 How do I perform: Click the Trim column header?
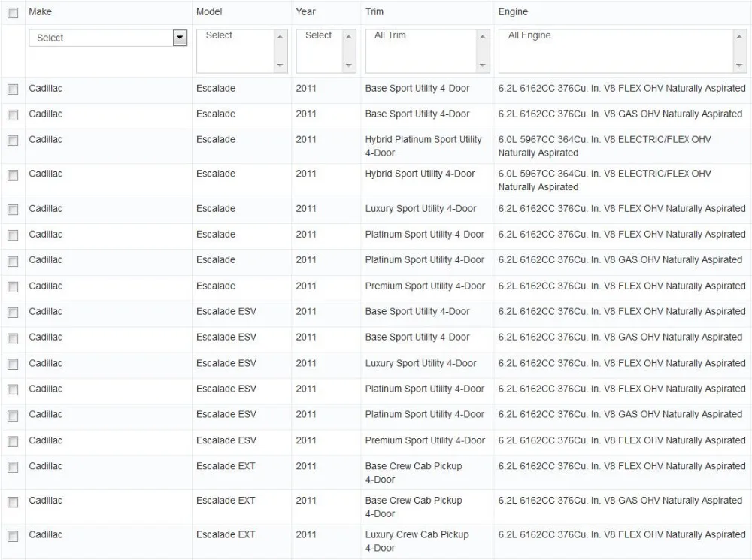pos(374,11)
